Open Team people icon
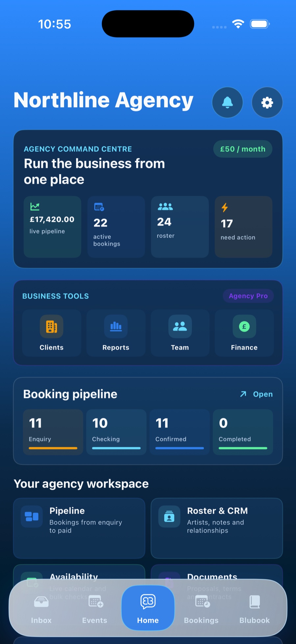 tap(180, 327)
